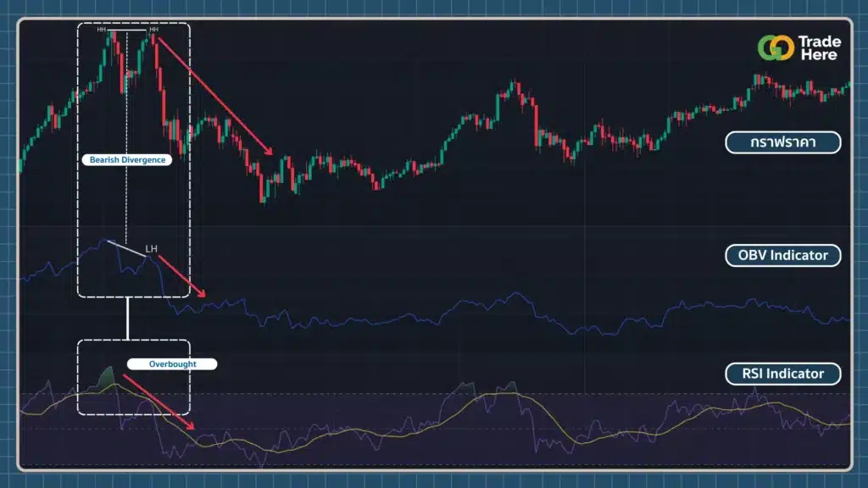The image size is (868, 488).
Task: Click the LH text on OBV chart
Action: [151, 249]
